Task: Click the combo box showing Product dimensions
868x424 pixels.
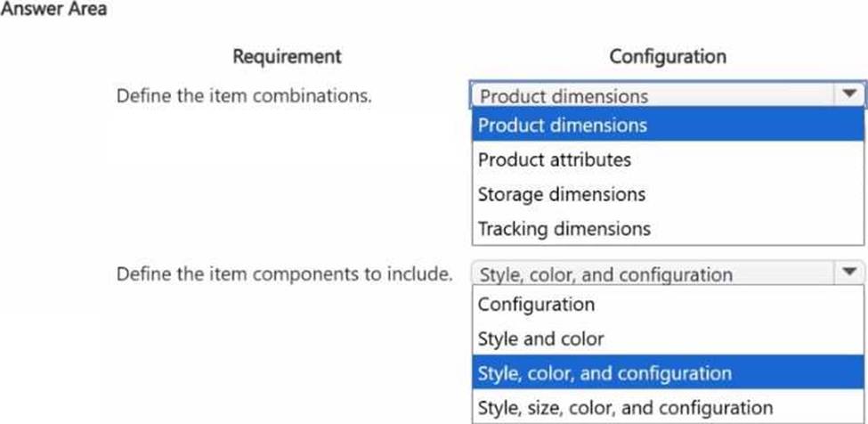Action: pyautogui.click(x=654, y=95)
